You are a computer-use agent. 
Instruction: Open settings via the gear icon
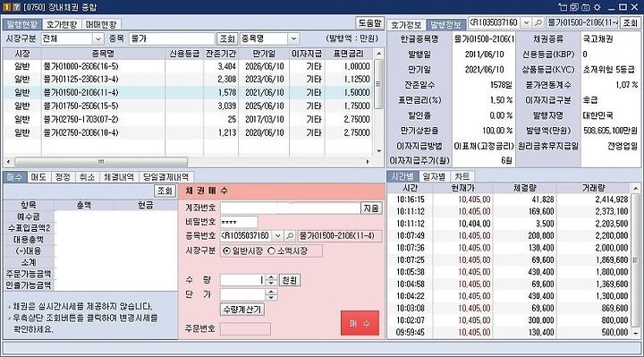[x=597, y=7]
